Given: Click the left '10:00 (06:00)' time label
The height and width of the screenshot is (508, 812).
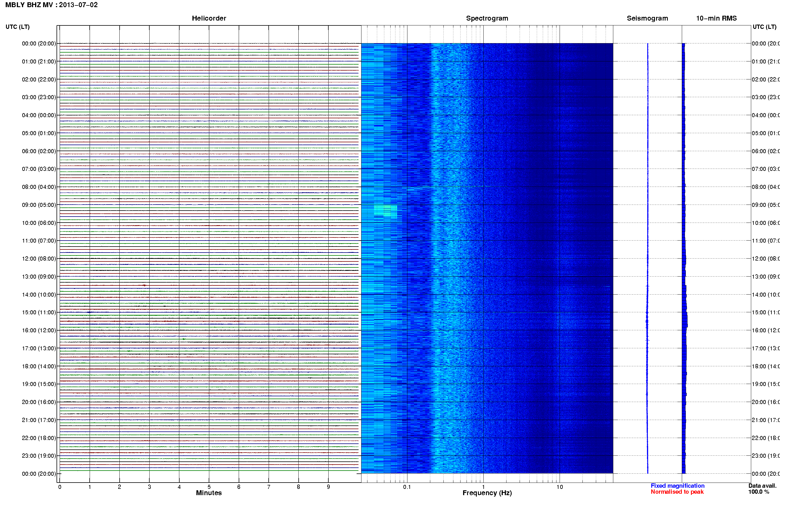Looking at the screenshot, I should tap(39, 223).
